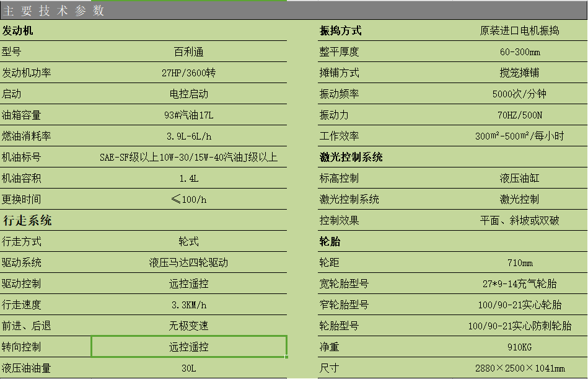
Task: Click the 液压马达四轮驱动 value cell
Action: (188, 262)
